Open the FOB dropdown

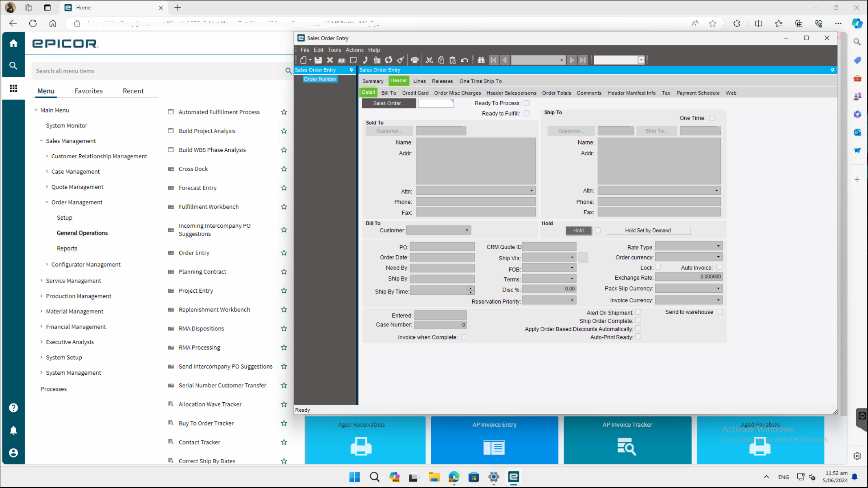572,268
